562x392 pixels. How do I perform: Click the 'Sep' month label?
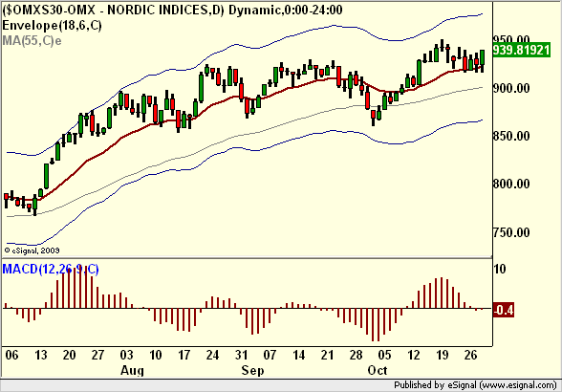pyautogui.click(x=252, y=370)
